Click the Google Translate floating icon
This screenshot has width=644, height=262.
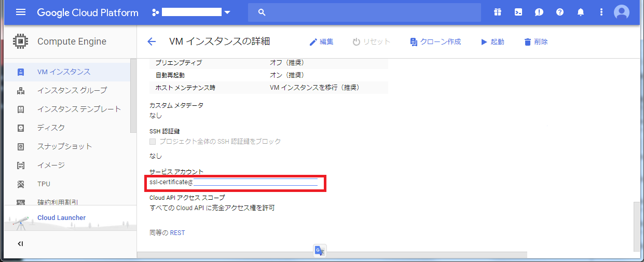pos(319,250)
